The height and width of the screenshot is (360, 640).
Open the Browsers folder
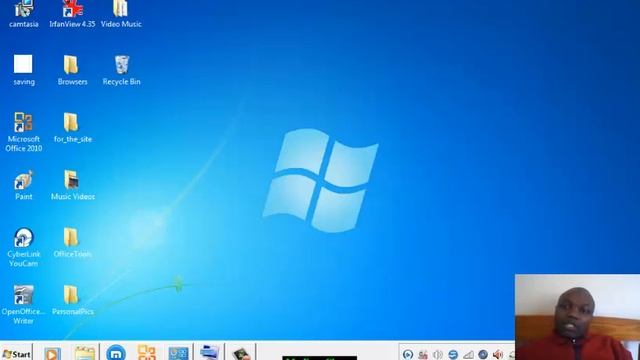72,70
